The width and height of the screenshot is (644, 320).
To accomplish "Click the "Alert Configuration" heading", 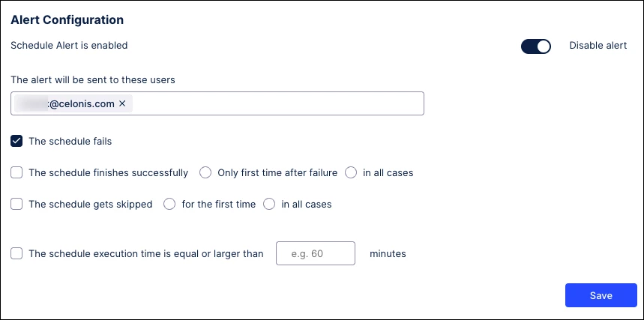I will click(67, 19).
